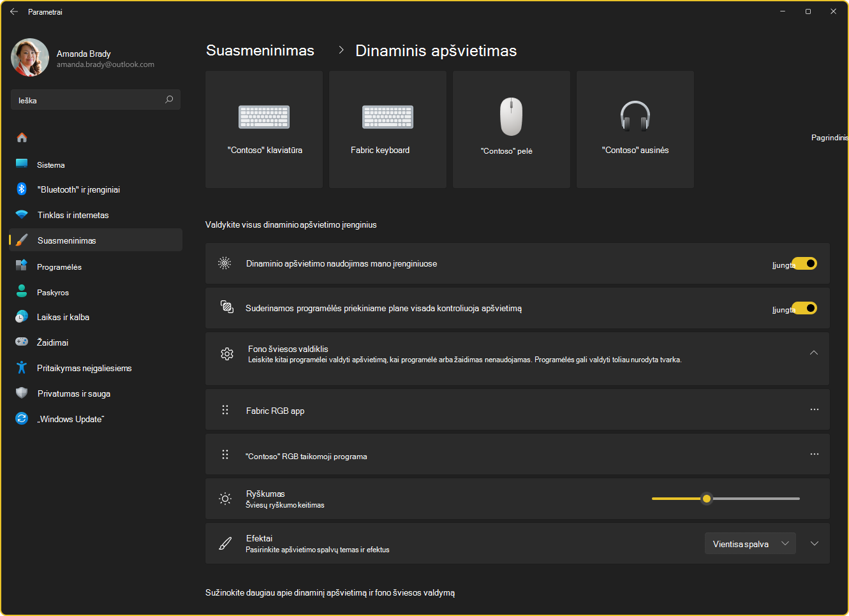Toggle dynamic lighting use on my devices
This screenshot has height=616, width=849.
coord(804,263)
